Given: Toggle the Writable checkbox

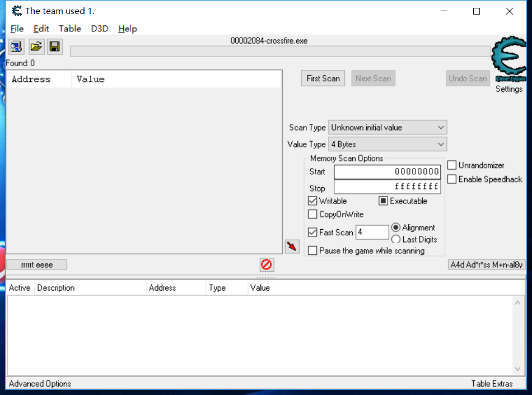Looking at the screenshot, I should click(312, 201).
